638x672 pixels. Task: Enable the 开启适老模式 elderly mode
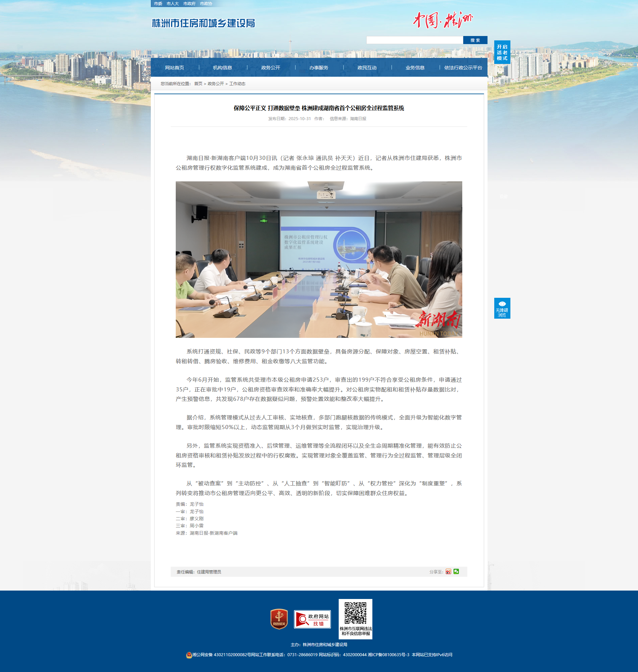click(502, 52)
